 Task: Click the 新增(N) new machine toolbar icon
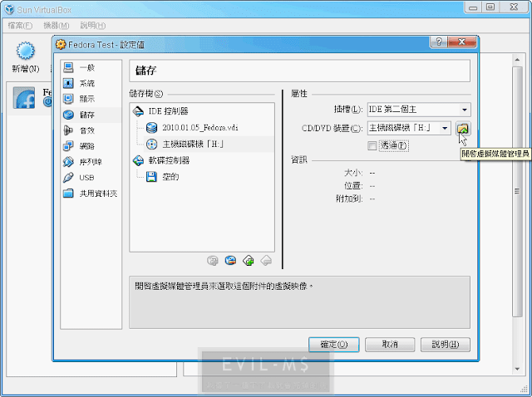(x=26, y=57)
